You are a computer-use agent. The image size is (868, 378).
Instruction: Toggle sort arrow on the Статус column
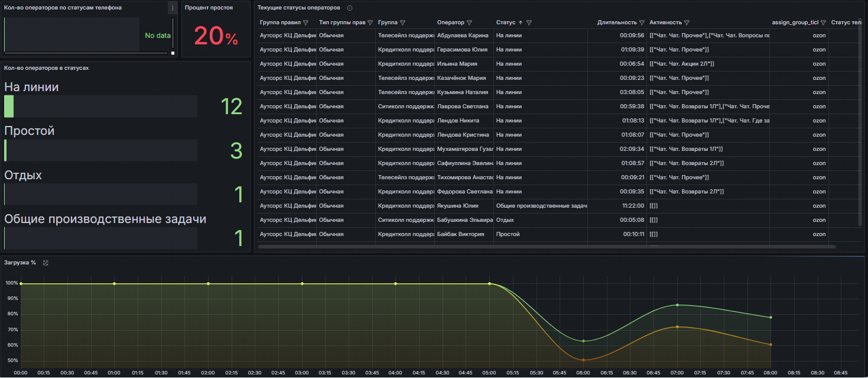click(521, 23)
